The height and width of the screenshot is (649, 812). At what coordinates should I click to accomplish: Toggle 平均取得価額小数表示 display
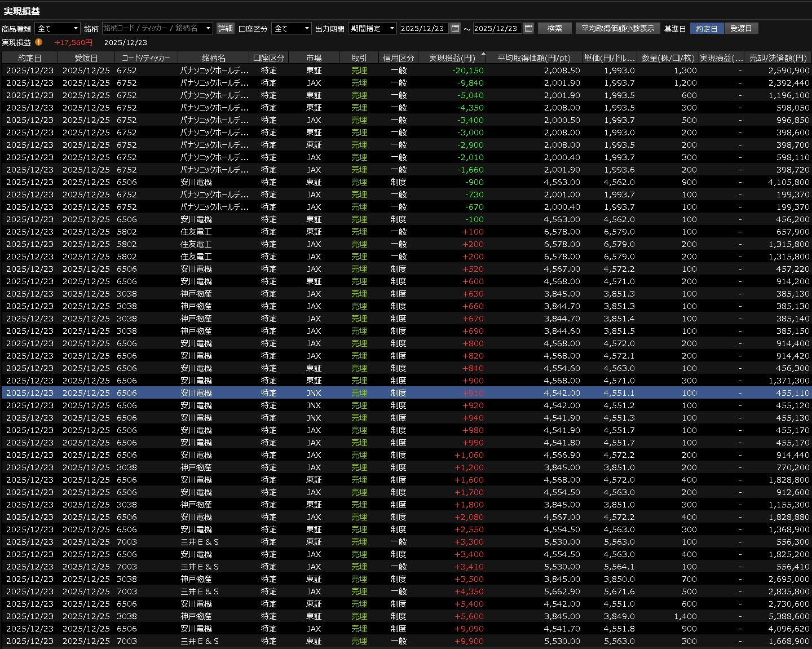pyautogui.click(x=617, y=28)
